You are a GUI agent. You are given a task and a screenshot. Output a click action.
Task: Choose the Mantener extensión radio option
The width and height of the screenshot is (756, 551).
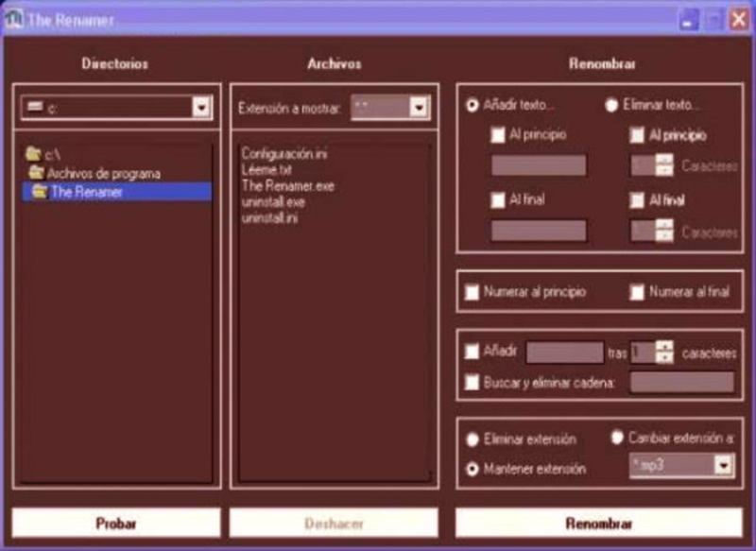pos(472,469)
